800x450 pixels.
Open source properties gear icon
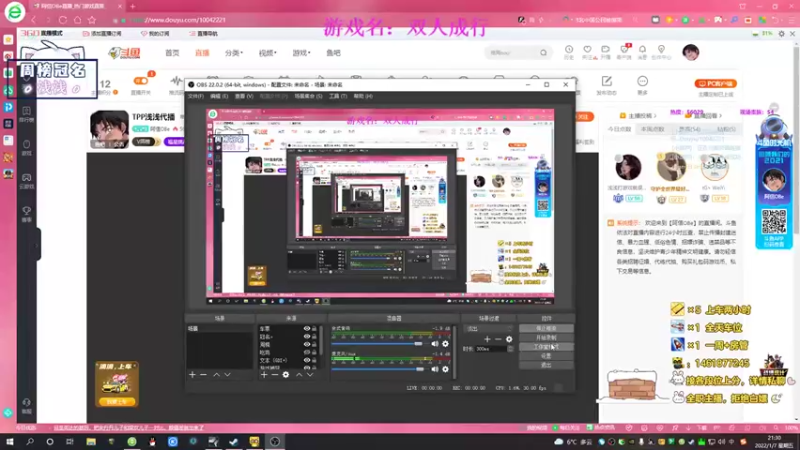coord(286,374)
